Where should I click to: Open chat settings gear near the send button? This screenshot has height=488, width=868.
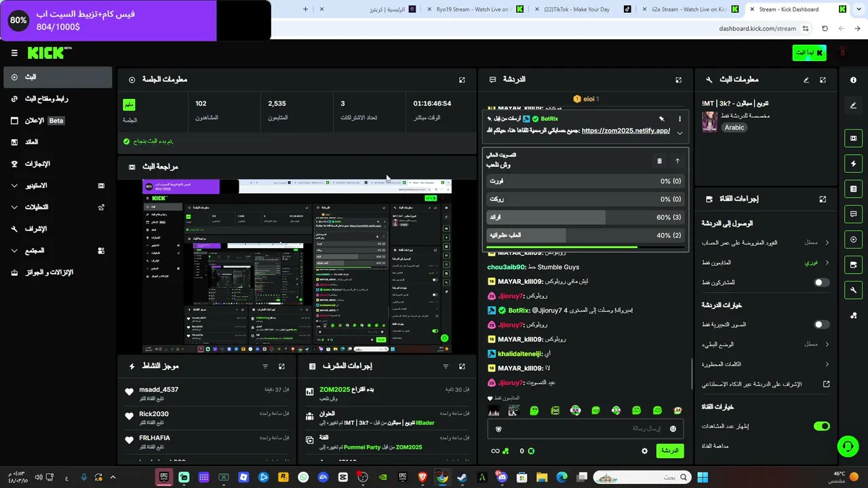pos(644,451)
